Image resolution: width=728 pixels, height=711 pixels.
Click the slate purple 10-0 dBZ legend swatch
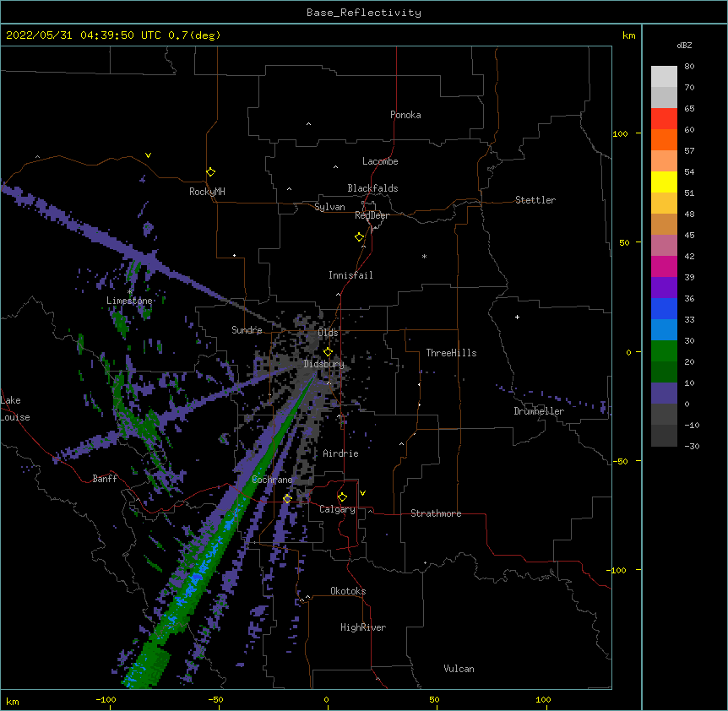coord(664,393)
